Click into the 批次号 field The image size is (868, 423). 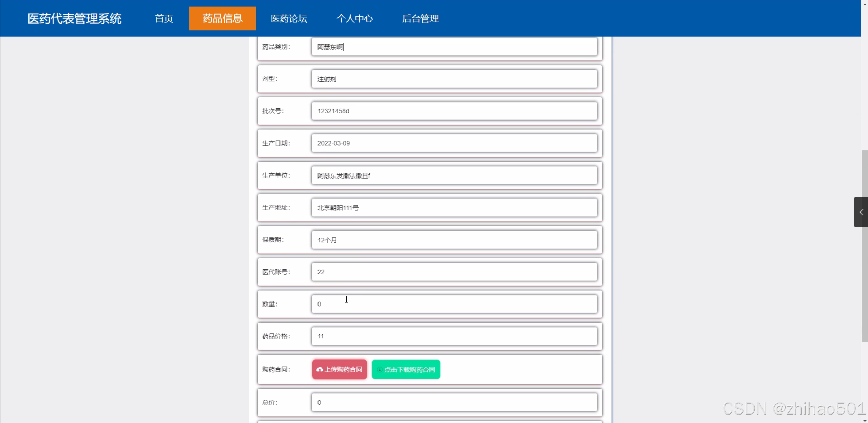pos(454,111)
